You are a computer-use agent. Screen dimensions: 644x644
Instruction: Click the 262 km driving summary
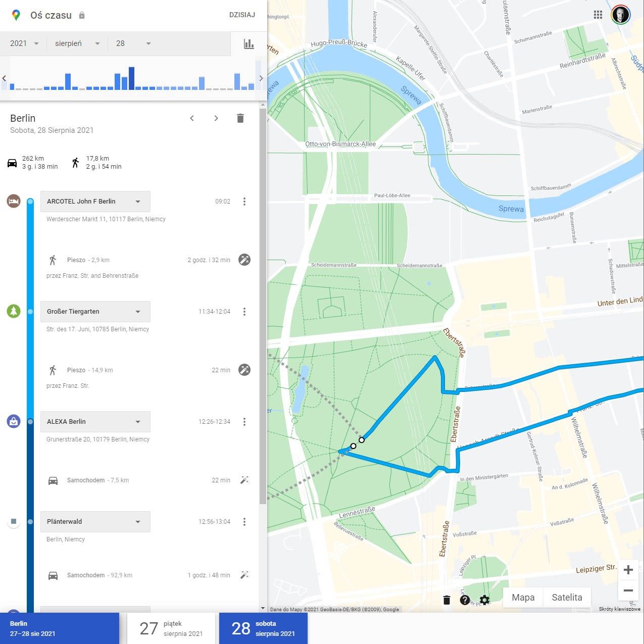tap(33, 163)
